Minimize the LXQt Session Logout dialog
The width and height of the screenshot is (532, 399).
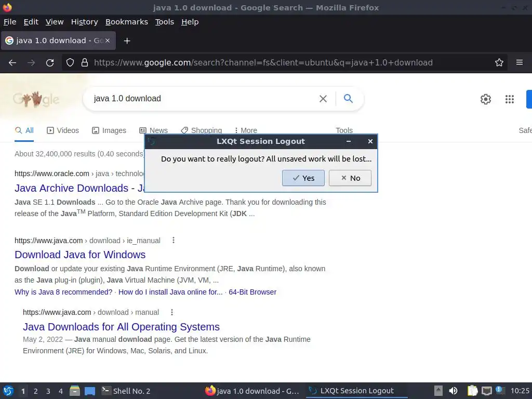[x=349, y=141]
